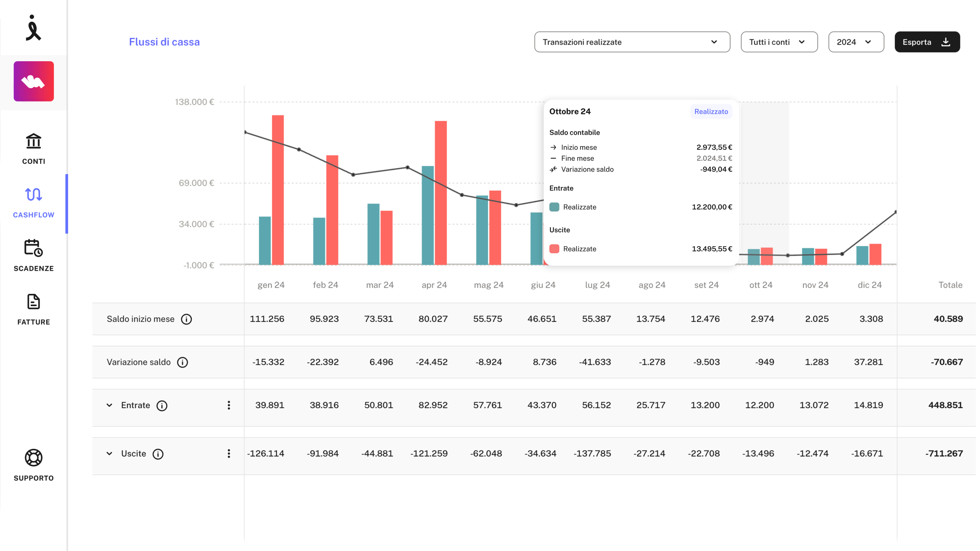Image resolution: width=980 pixels, height=551 pixels.
Task: Expand the Uscite row chevron
Action: tap(109, 453)
